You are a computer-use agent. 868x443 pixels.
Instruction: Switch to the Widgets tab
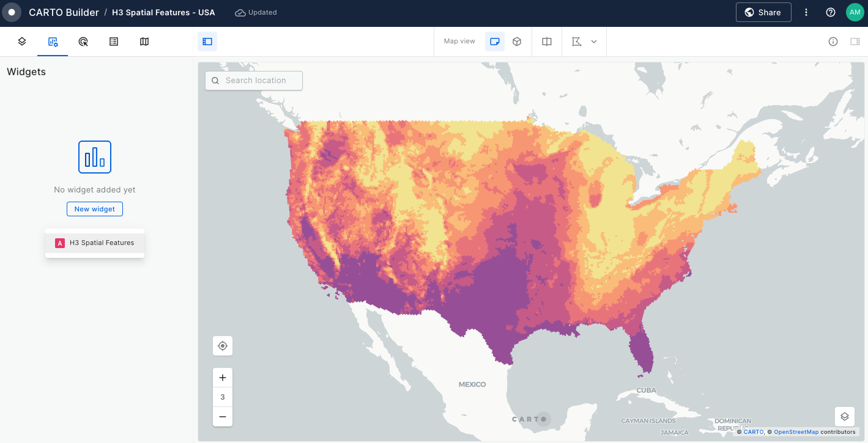pyautogui.click(x=53, y=42)
